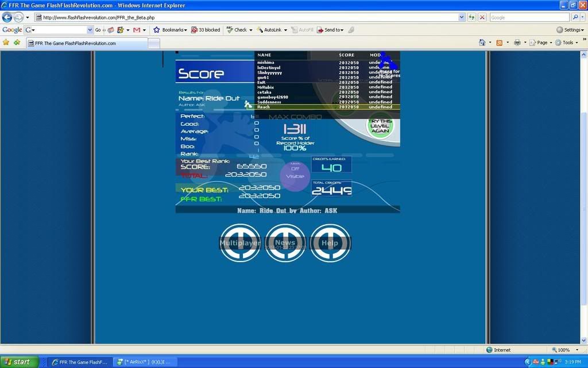Toggle the 33 blocked popup blocker
The image size is (588, 368).
tap(205, 30)
